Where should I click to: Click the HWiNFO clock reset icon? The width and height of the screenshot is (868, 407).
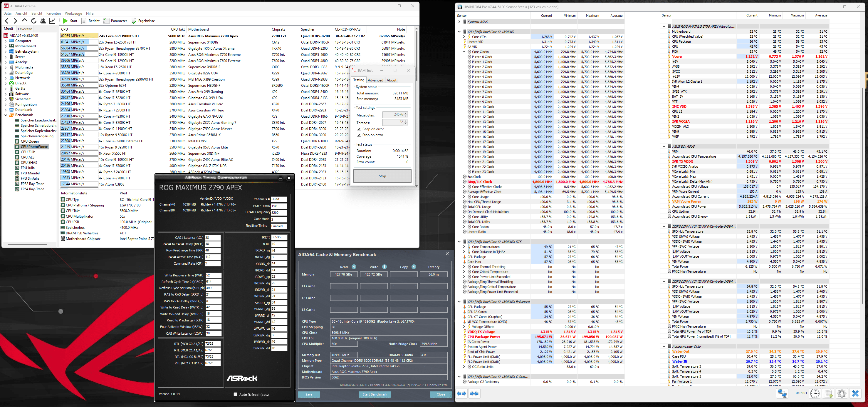click(815, 393)
